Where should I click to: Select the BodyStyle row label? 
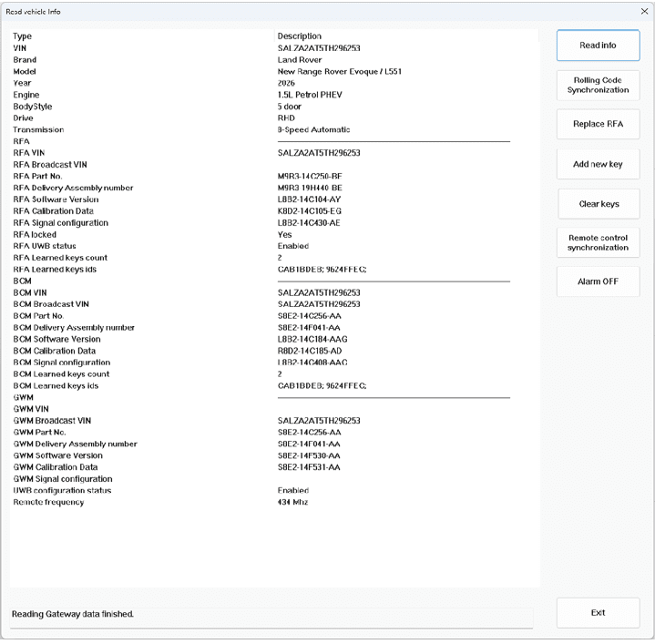click(x=33, y=107)
